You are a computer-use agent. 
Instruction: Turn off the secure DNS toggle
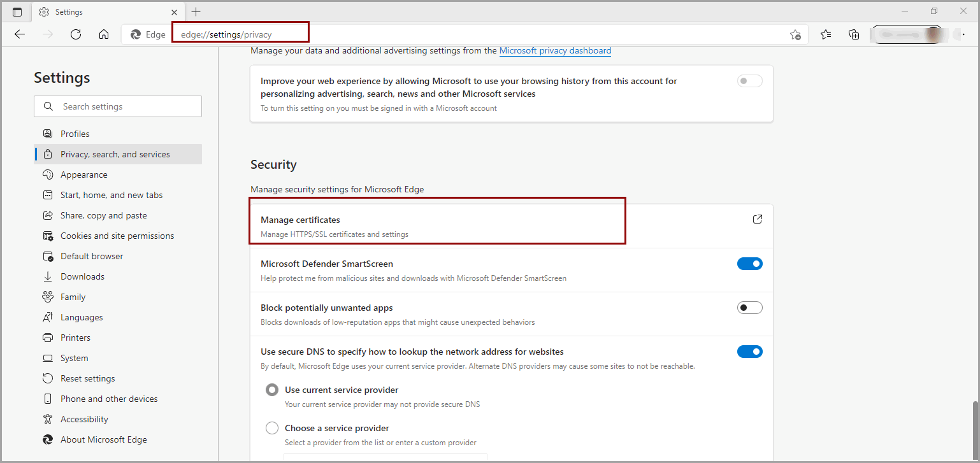click(x=749, y=352)
